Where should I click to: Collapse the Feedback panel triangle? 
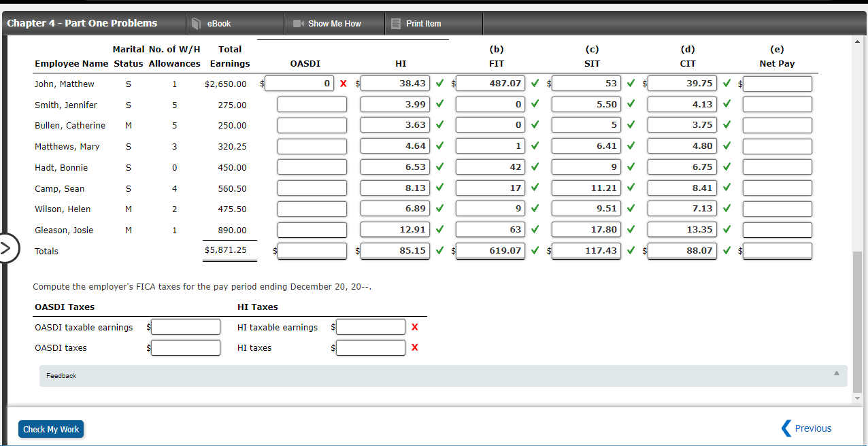click(x=837, y=373)
